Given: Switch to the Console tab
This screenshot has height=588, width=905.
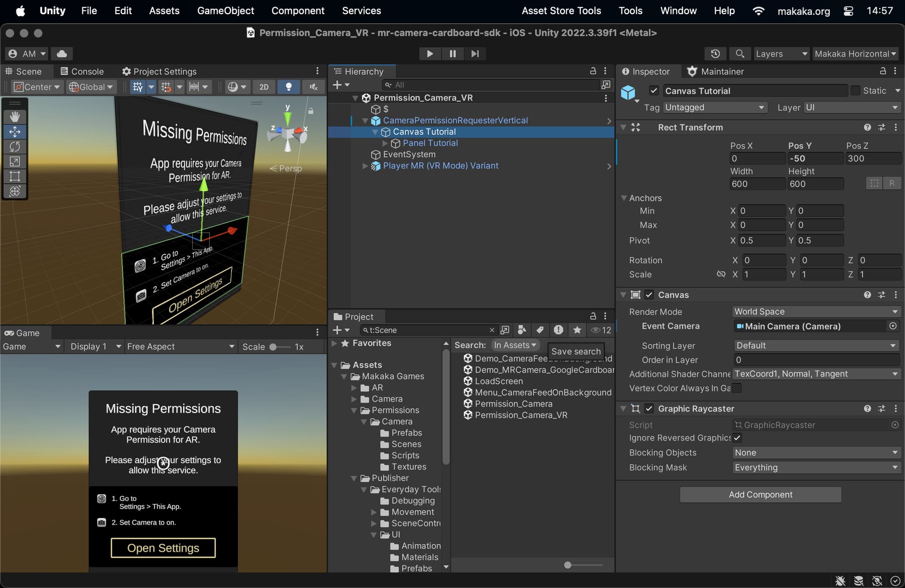Looking at the screenshot, I should coord(82,71).
